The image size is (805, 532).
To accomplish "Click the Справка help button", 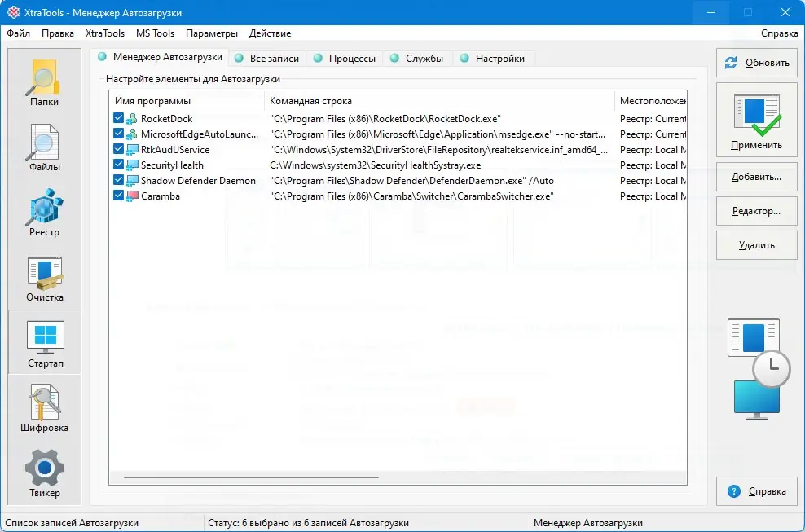I will pyautogui.click(x=757, y=491).
